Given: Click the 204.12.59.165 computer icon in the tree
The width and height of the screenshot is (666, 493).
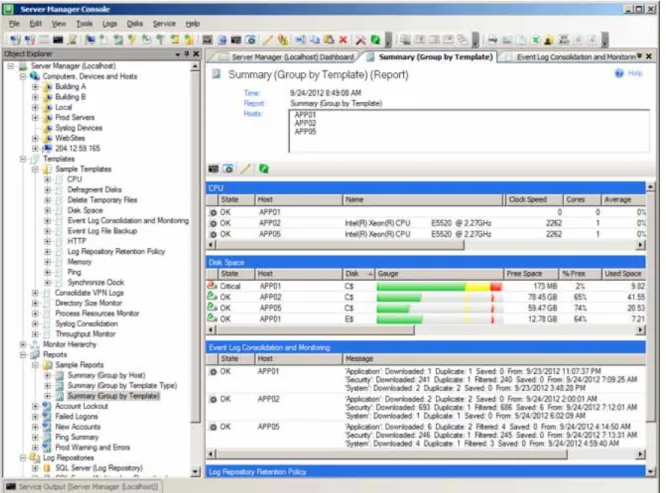Looking at the screenshot, I should (x=48, y=149).
